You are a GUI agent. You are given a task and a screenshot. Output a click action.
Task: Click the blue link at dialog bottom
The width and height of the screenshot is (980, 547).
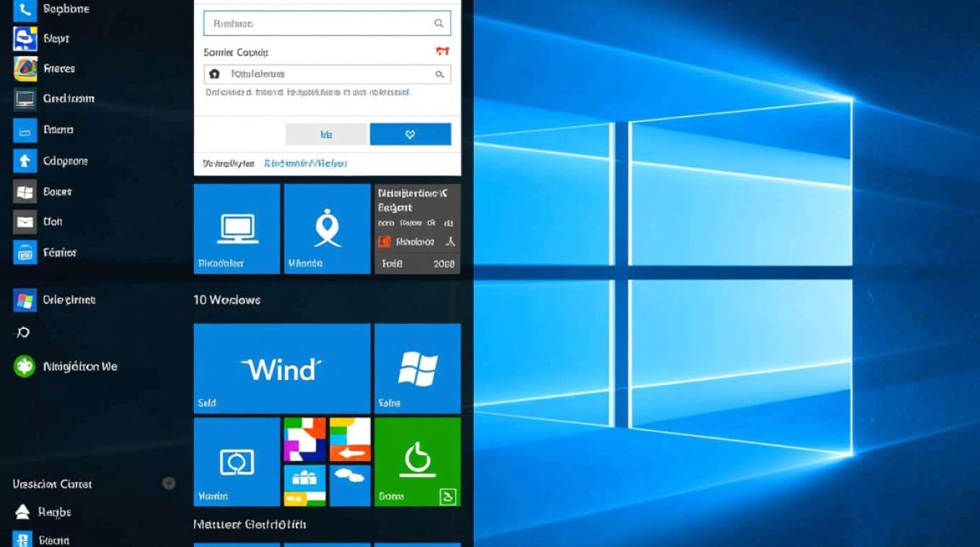click(306, 164)
